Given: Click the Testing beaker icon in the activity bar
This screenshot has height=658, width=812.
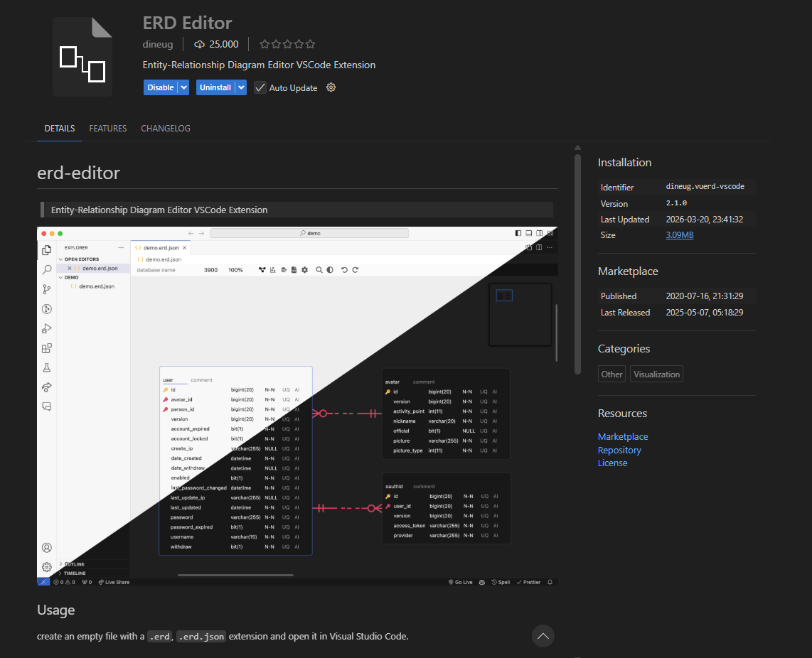Looking at the screenshot, I should pyautogui.click(x=46, y=367).
